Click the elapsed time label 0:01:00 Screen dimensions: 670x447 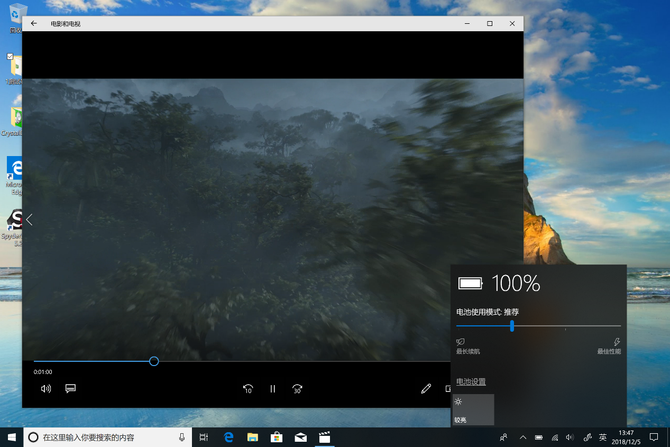click(43, 372)
